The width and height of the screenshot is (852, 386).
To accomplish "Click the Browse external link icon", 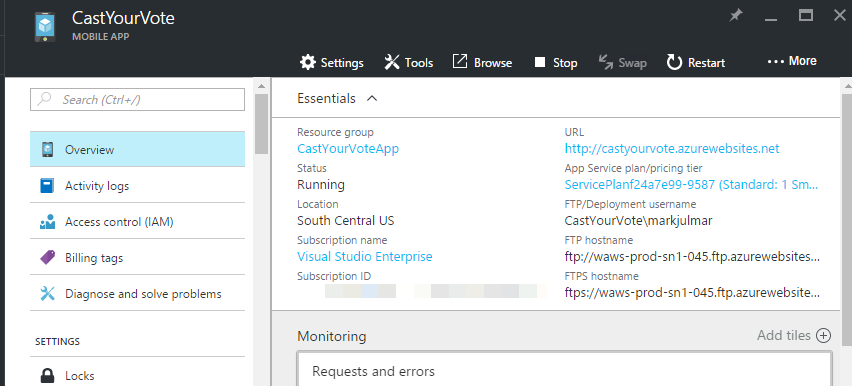I will coord(460,61).
